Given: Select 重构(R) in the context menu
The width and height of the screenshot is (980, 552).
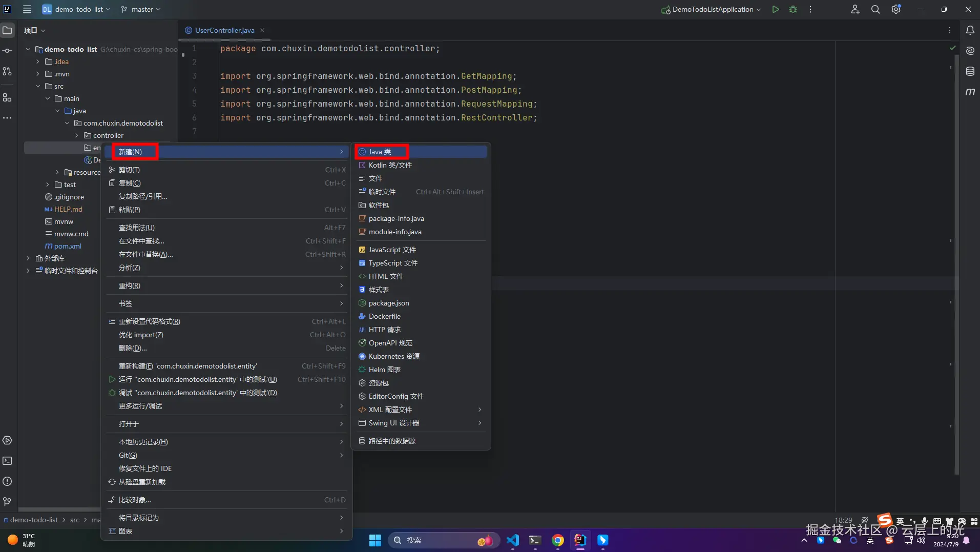Looking at the screenshot, I should (x=227, y=285).
